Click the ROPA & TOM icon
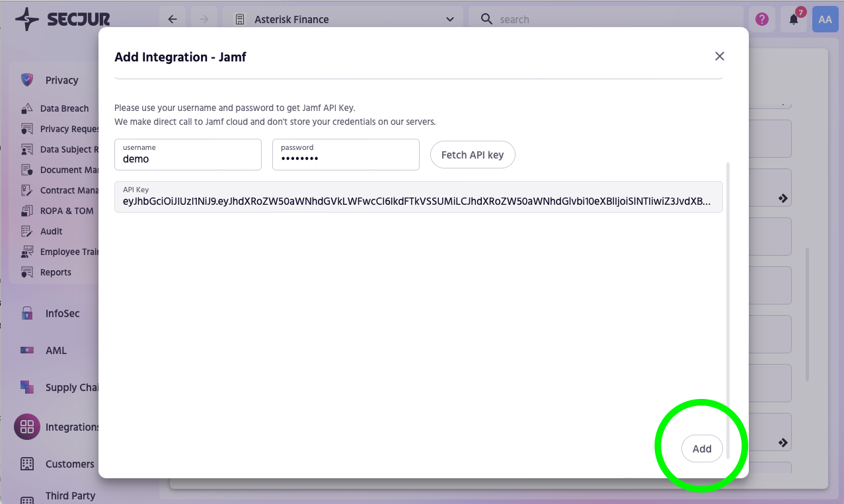The width and height of the screenshot is (844, 504). [27, 211]
